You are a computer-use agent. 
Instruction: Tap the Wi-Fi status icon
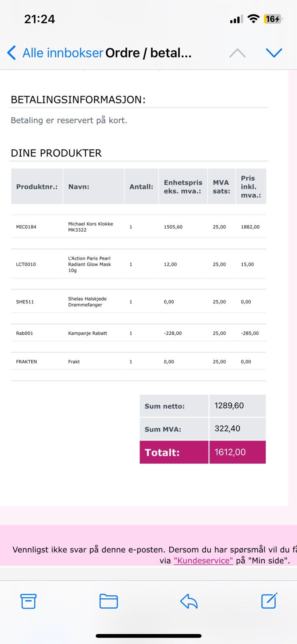point(253,19)
